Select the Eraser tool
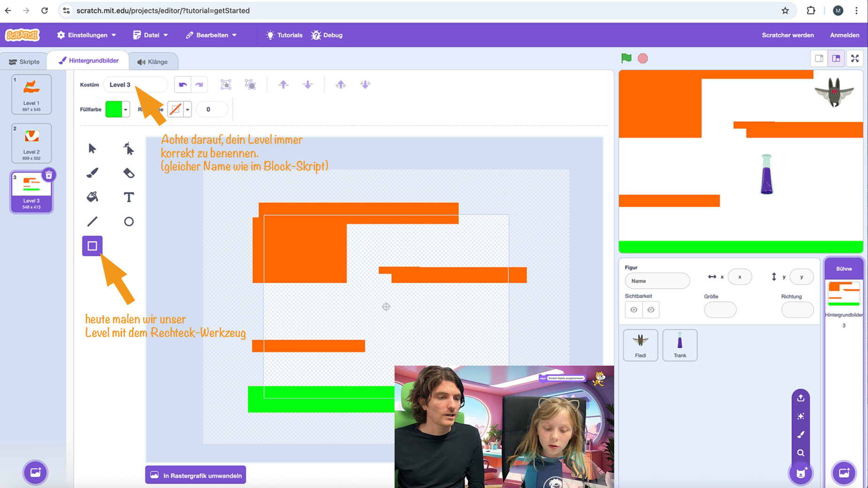The image size is (868, 488). click(129, 173)
